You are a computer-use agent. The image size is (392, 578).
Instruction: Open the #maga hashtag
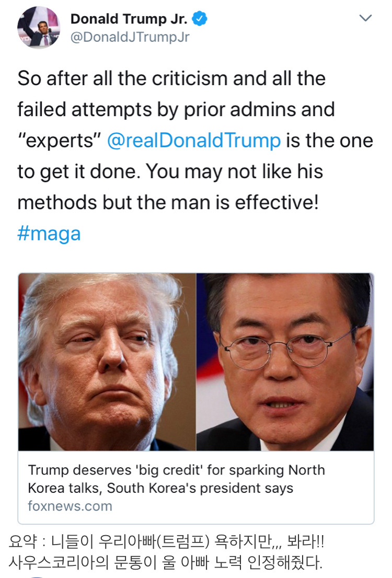click(x=49, y=234)
